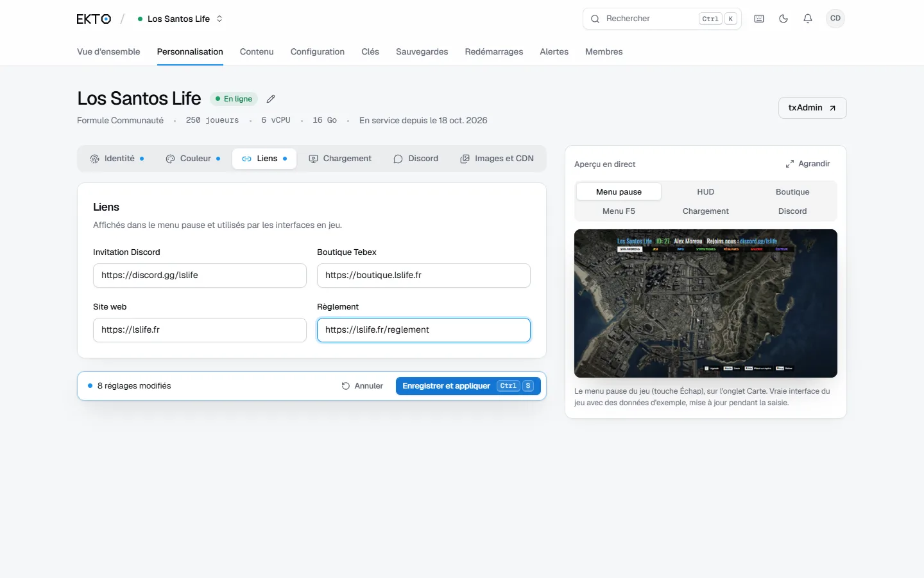
Task: Click the Règlement URL field
Action: pos(424,330)
